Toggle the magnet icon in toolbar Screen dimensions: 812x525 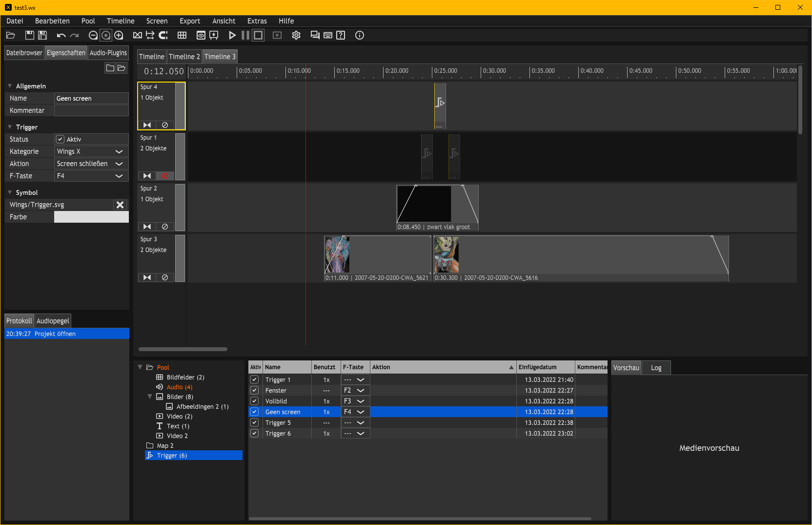click(163, 35)
